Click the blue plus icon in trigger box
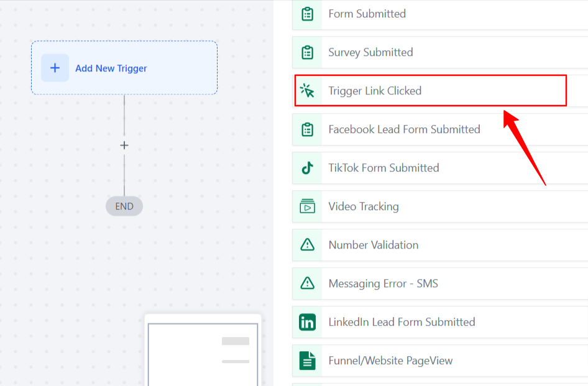 tap(55, 68)
